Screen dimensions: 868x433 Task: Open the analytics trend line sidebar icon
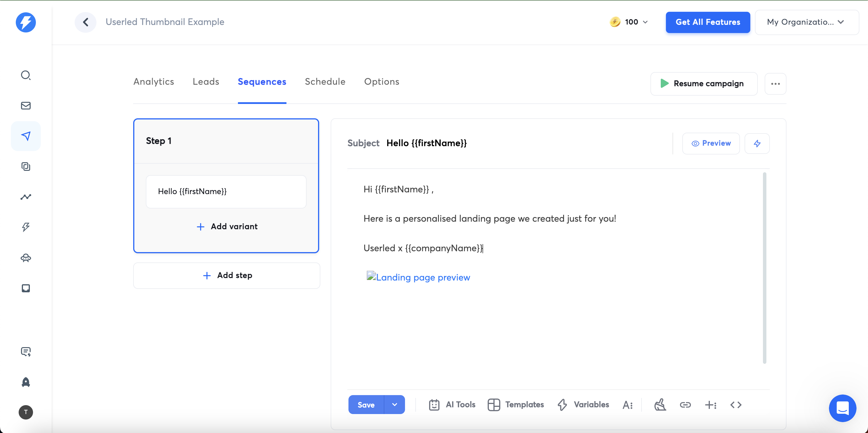[x=26, y=197]
